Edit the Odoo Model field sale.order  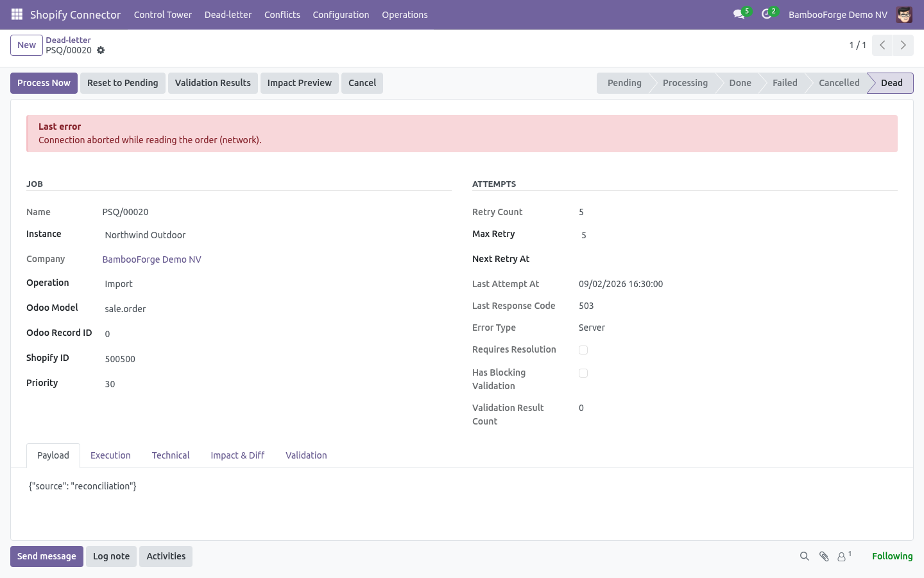[277, 309]
